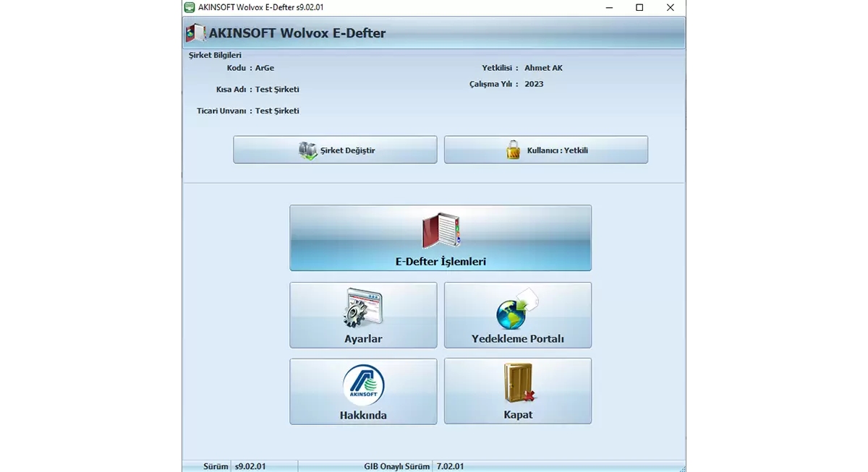Image resolution: width=868 pixels, height=472 pixels.
Task: Click the Ticari Unvanı value Test Şirketi
Action: (277, 111)
